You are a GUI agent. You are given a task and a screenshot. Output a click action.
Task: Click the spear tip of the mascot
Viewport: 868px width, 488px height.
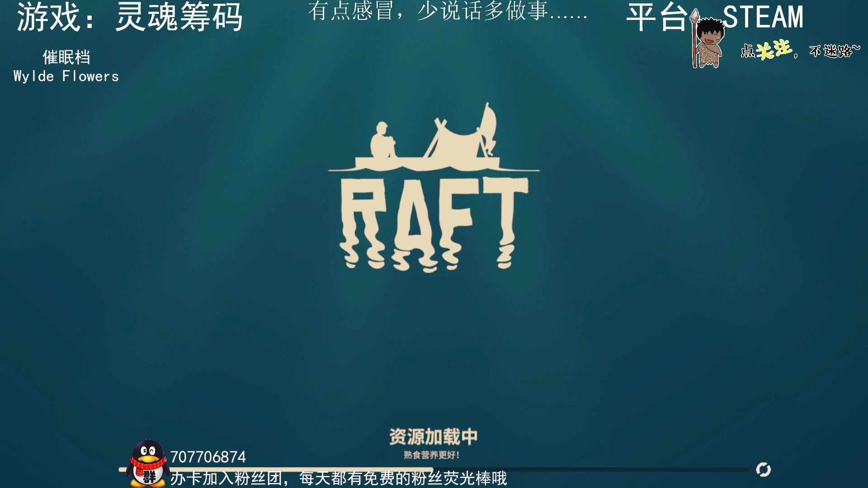(x=694, y=16)
